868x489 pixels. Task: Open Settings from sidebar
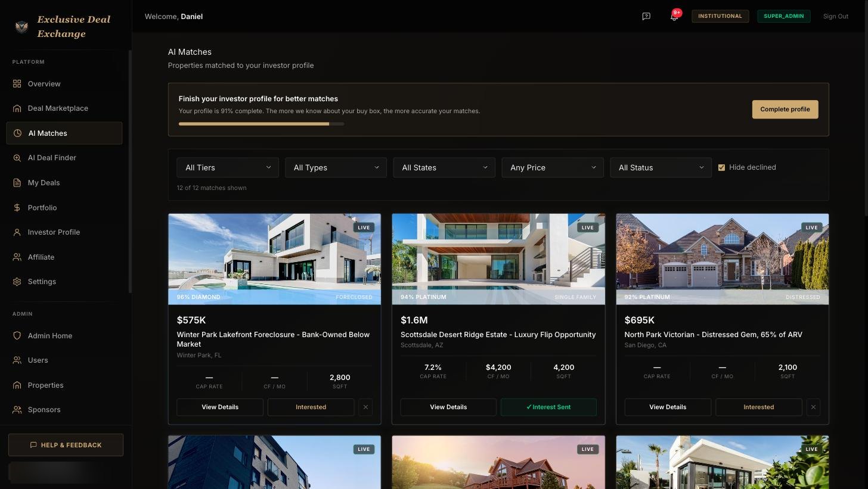pos(64,282)
